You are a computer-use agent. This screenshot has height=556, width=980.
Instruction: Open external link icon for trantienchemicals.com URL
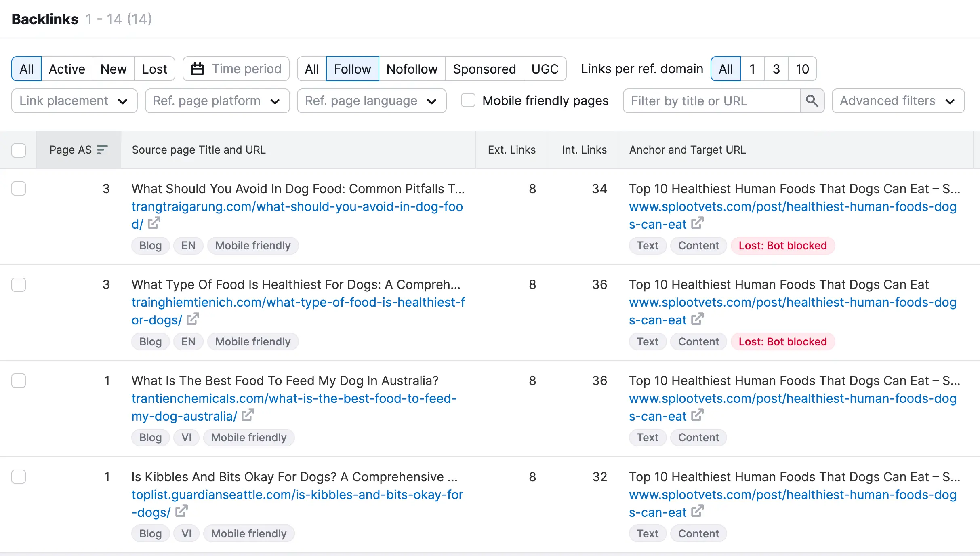coord(247,415)
